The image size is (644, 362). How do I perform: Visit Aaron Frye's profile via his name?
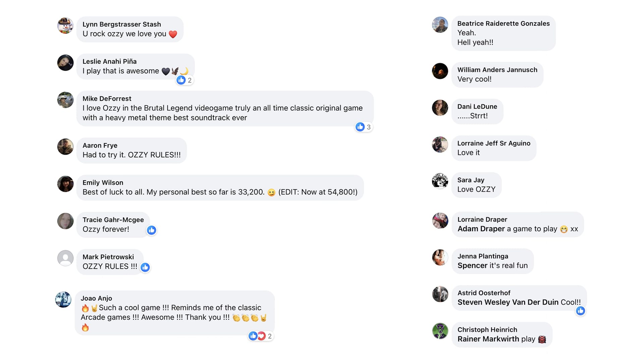(100, 145)
